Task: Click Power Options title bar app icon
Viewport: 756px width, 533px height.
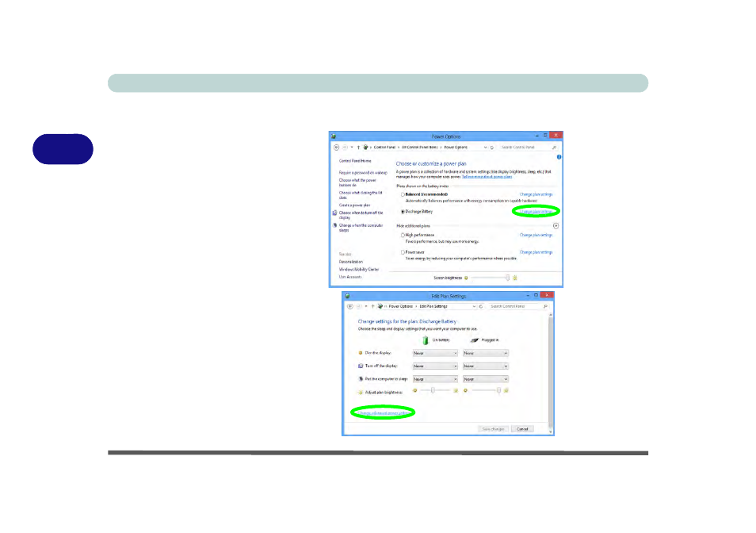Action: click(334, 136)
